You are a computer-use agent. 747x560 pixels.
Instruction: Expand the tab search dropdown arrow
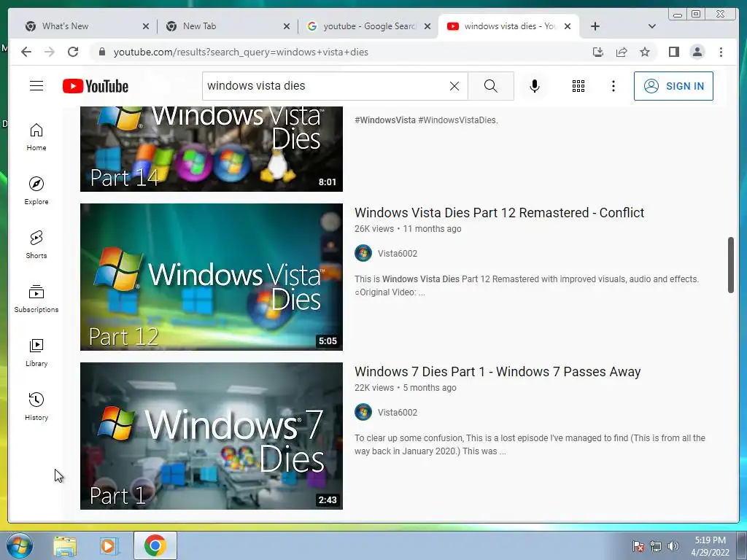[x=652, y=26]
